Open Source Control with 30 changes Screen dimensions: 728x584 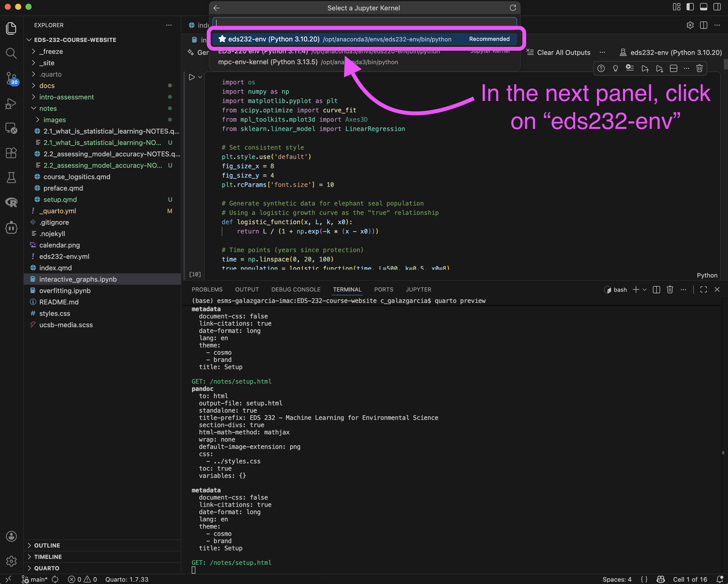(x=11, y=78)
